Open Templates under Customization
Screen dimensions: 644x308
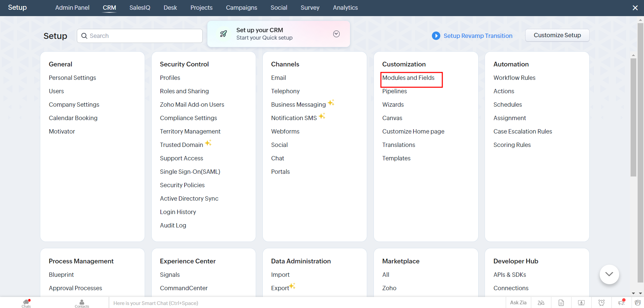[x=396, y=158]
